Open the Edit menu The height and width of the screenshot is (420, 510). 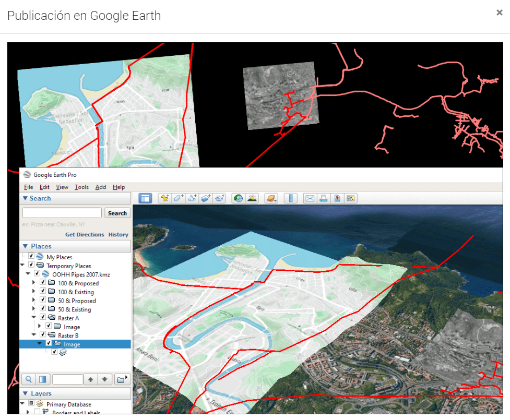(x=44, y=187)
